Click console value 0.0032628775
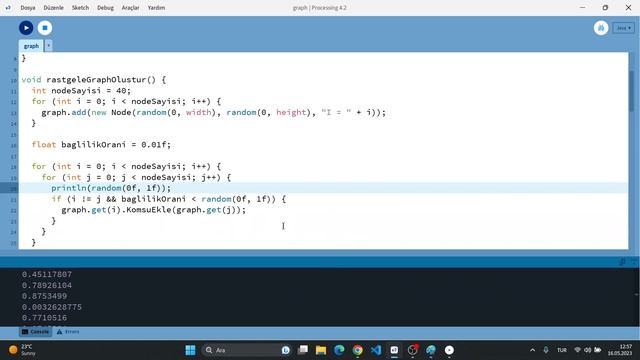Screen dimensions: 640x360 coord(52,307)
